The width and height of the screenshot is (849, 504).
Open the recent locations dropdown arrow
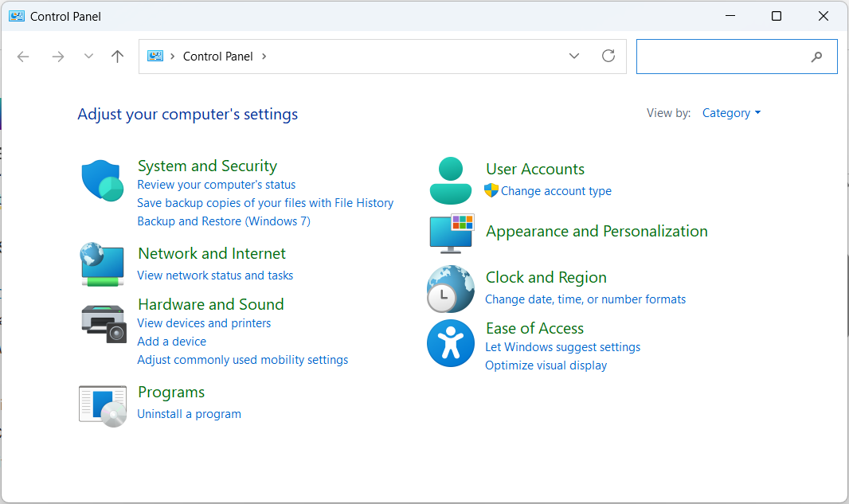coord(88,57)
